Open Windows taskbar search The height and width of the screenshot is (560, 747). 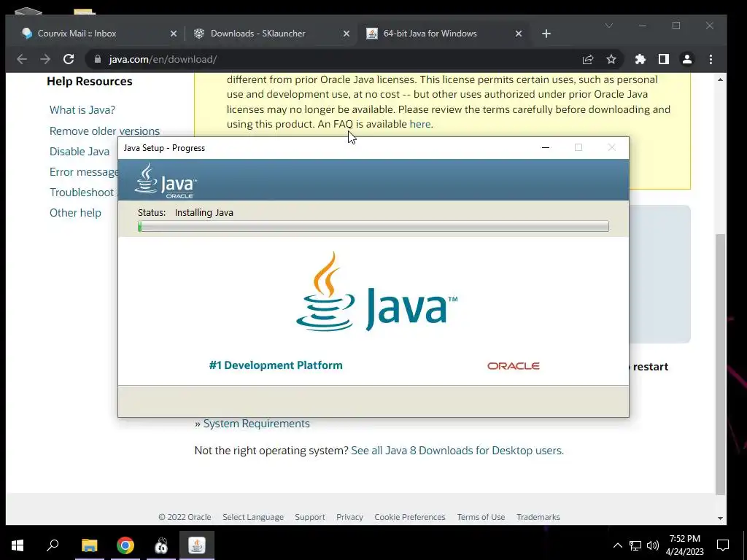coord(53,545)
